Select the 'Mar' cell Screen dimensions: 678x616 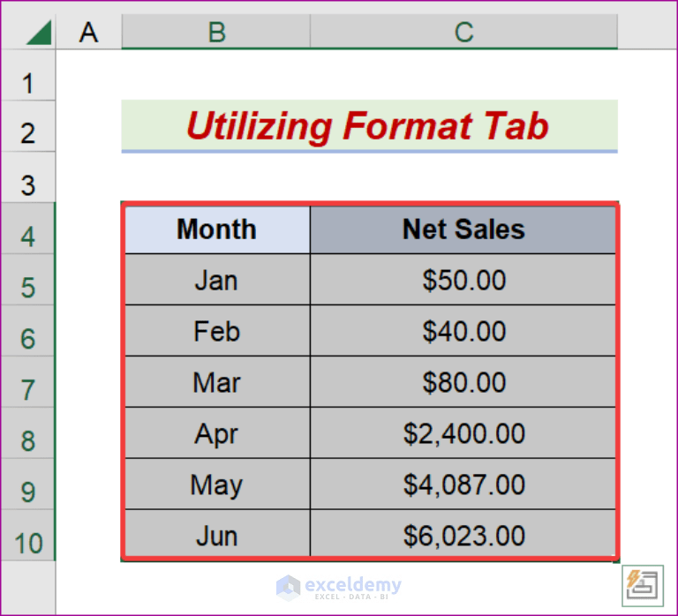216,382
